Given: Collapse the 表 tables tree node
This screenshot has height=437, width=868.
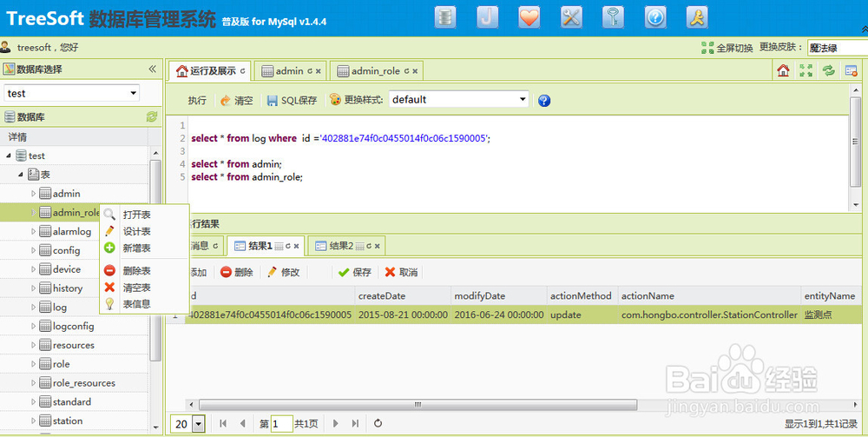Looking at the screenshot, I should tap(21, 175).
